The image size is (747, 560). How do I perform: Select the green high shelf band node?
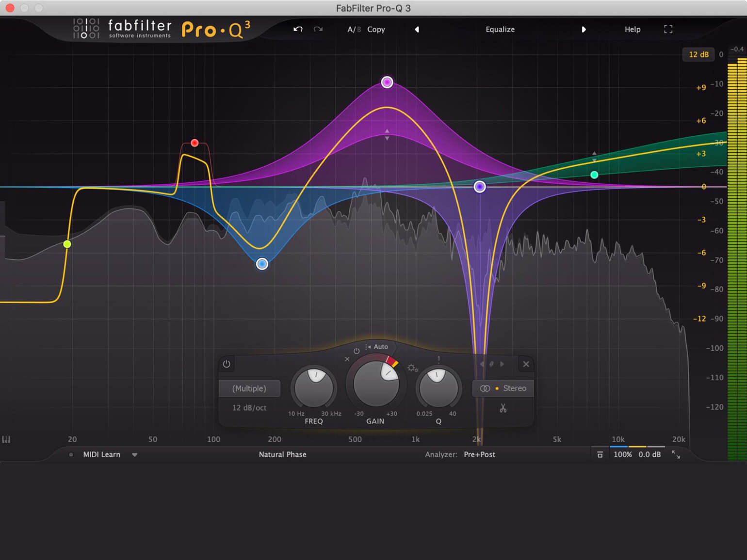594,175
